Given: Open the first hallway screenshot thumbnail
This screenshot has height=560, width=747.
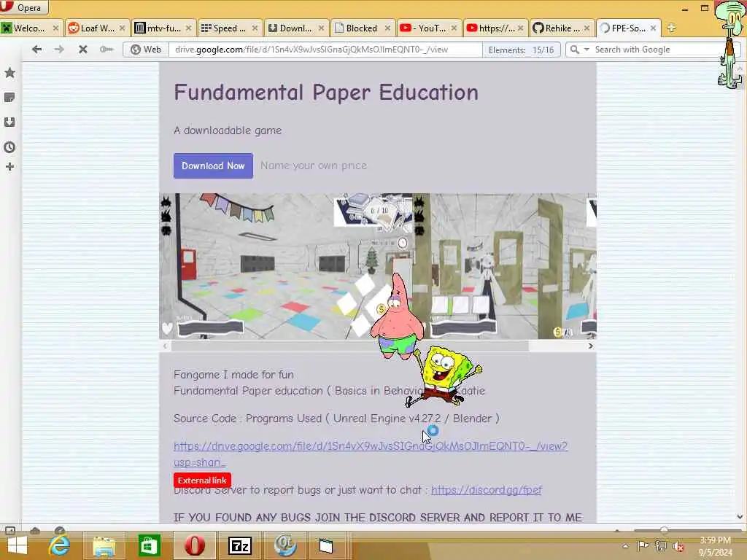Looking at the screenshot, I should tap(286, 266).
